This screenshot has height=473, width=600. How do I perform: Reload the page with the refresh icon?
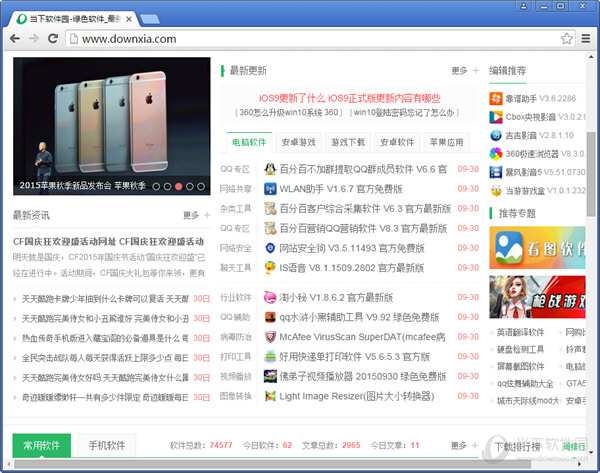(53, 38)
